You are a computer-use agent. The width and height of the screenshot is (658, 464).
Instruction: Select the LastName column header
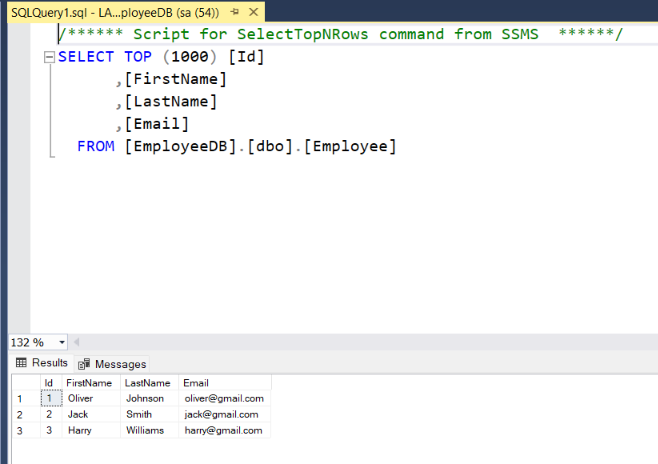(149, 383)
